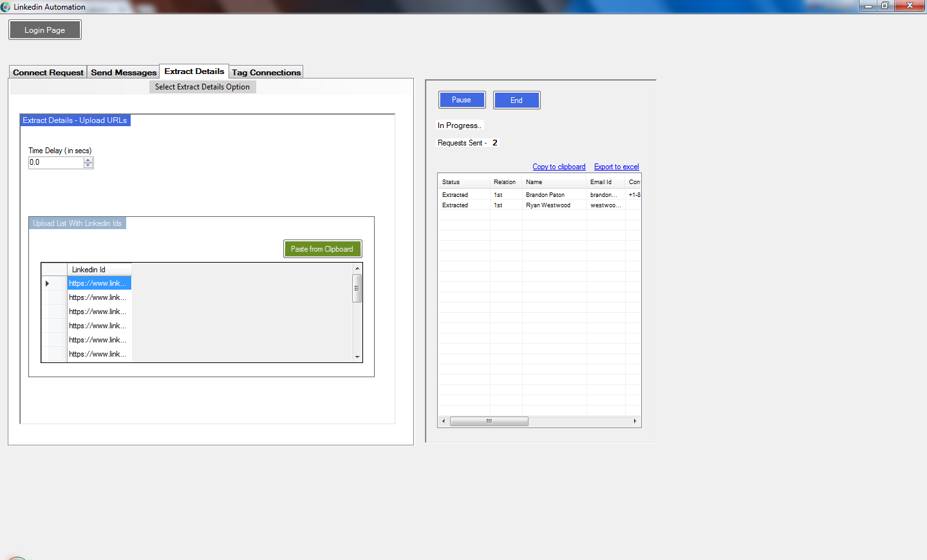
Task: Select sixth Linkedin Id URL row
Action: (x=99, y=354)
